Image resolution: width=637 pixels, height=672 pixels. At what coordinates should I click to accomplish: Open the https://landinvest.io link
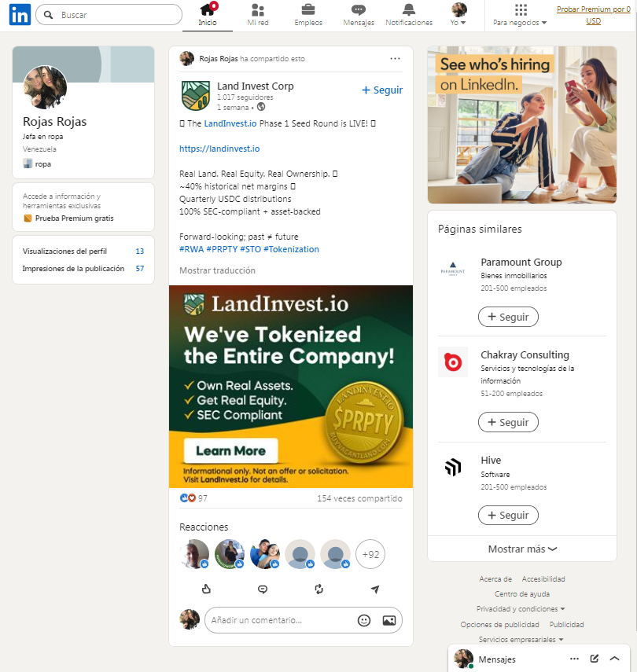coord(219,149)
